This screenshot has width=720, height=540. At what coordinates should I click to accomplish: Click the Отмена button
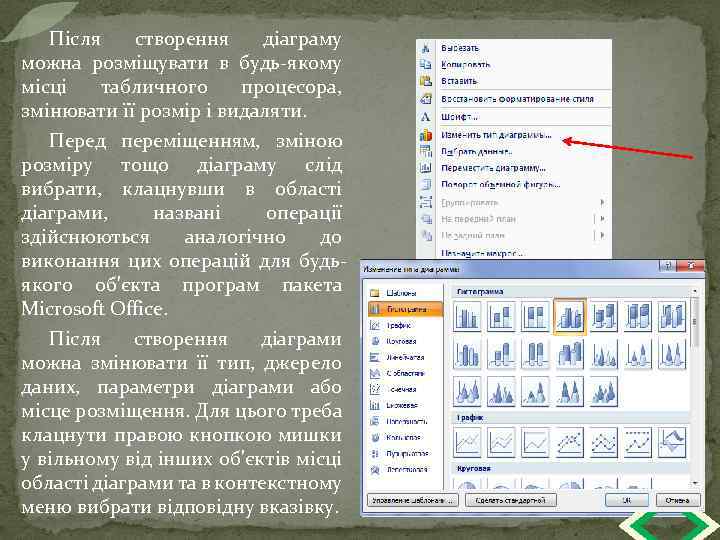pos(677,500)
